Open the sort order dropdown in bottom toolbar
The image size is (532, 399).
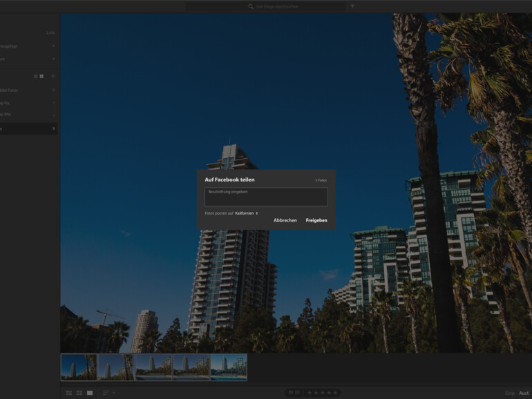[109, 393]
